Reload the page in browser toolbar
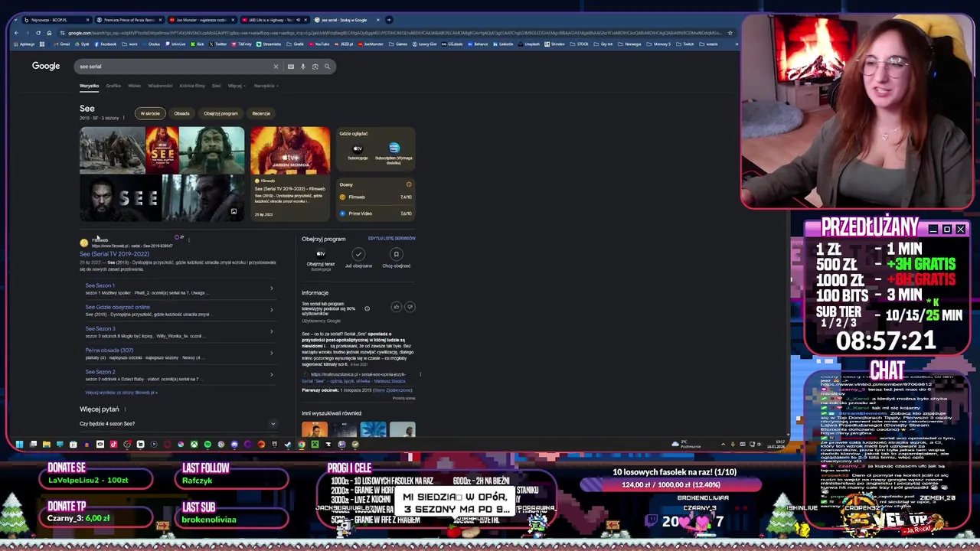The height and width of the screenshot is (551, 980). point(38,33)
